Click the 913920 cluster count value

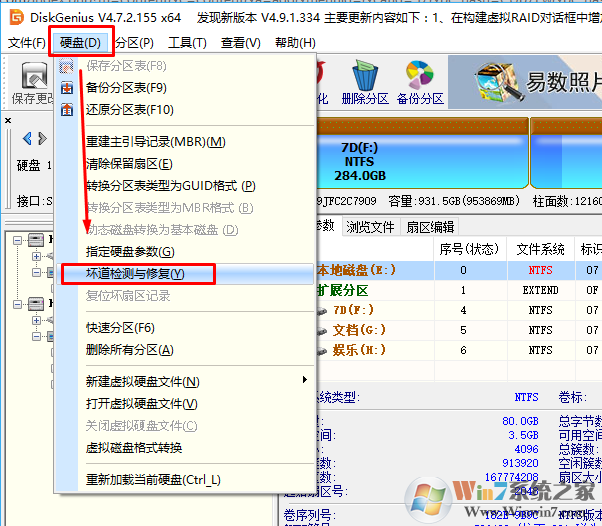[520, 463]
